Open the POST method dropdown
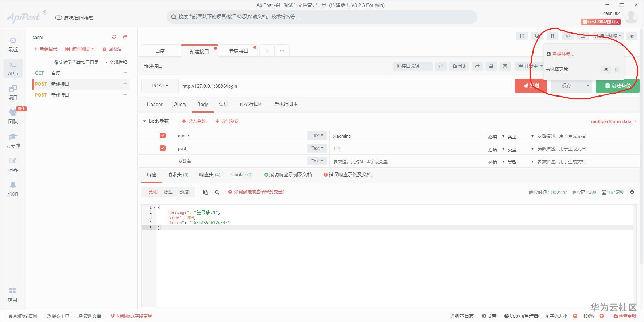 [x=160, y=86]
